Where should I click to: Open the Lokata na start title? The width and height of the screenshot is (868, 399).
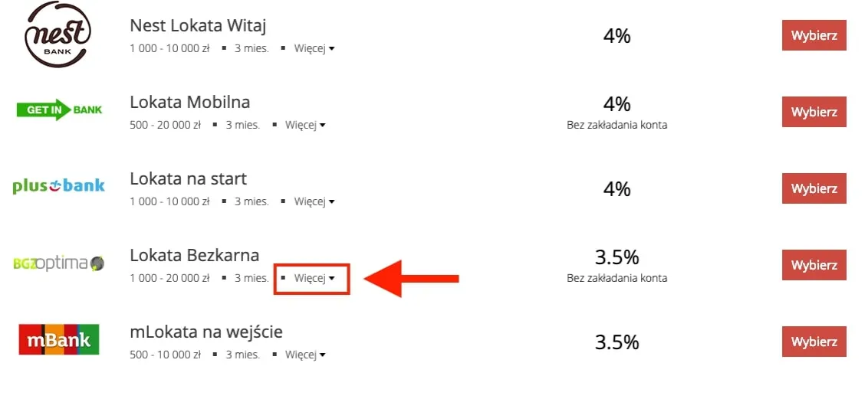pyautogui.click(x=188, y=179)
